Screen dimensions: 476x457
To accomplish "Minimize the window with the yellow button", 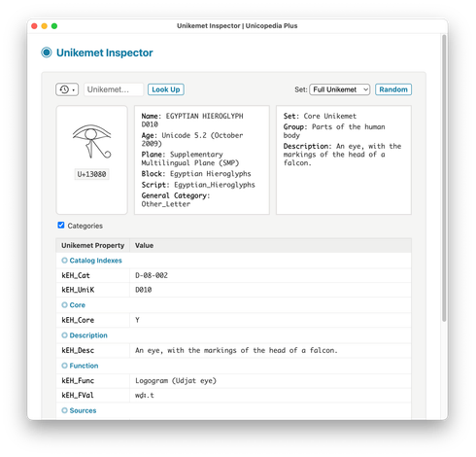I will coord(45,26).
